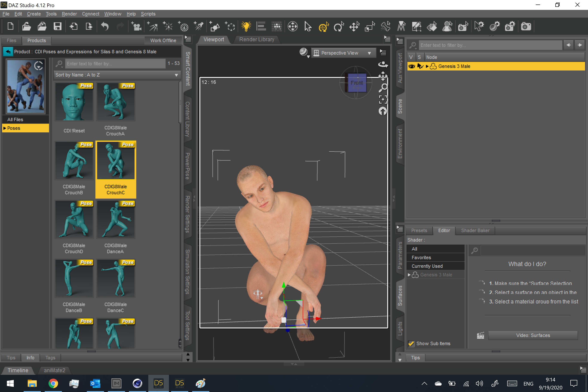Image resolution: width=588 pixels, height=392 pixels.
Task: Toggle selectable arrow for Genesis 3 Male
Action: coord(420,66)
